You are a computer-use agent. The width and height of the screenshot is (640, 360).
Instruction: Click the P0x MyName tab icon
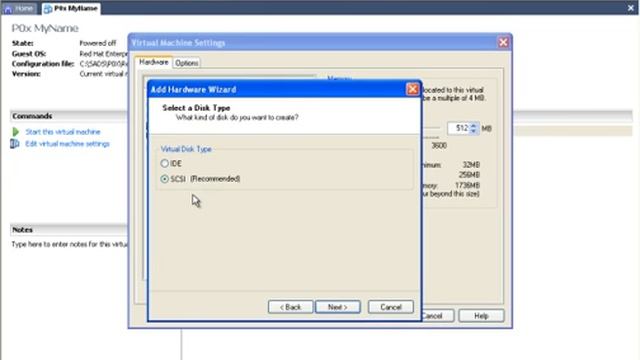[48, 9]
